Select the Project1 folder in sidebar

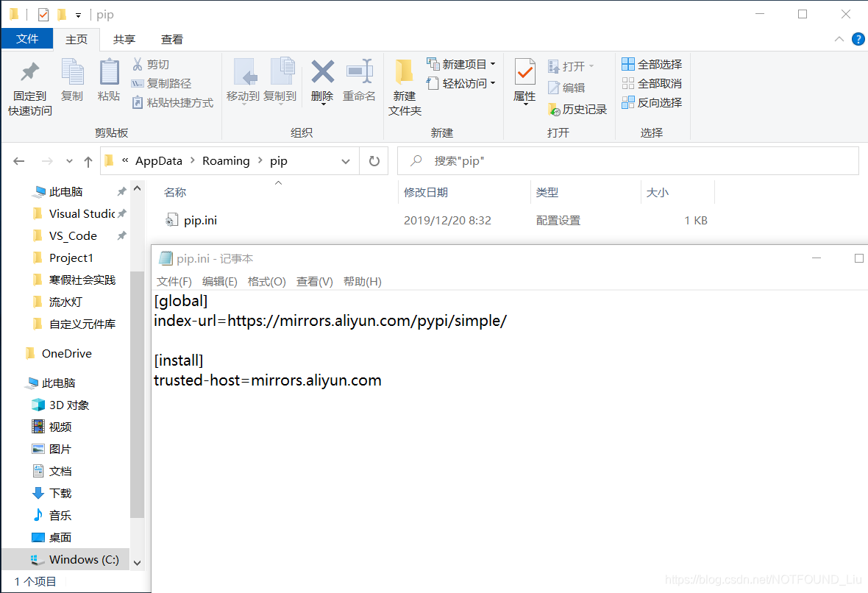coord(71,258)
